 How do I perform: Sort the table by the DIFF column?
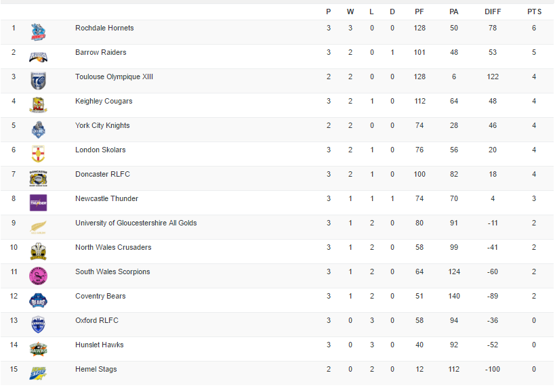(493, 11)
